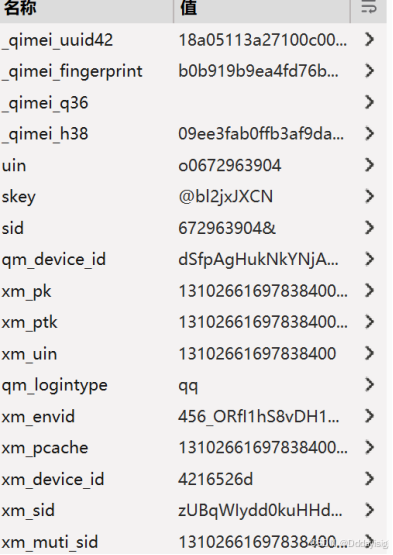This screenshot has height=555, width=393.
Task: Expand the _qimei_h38 row chevron
Action: (x=369, y=134)
